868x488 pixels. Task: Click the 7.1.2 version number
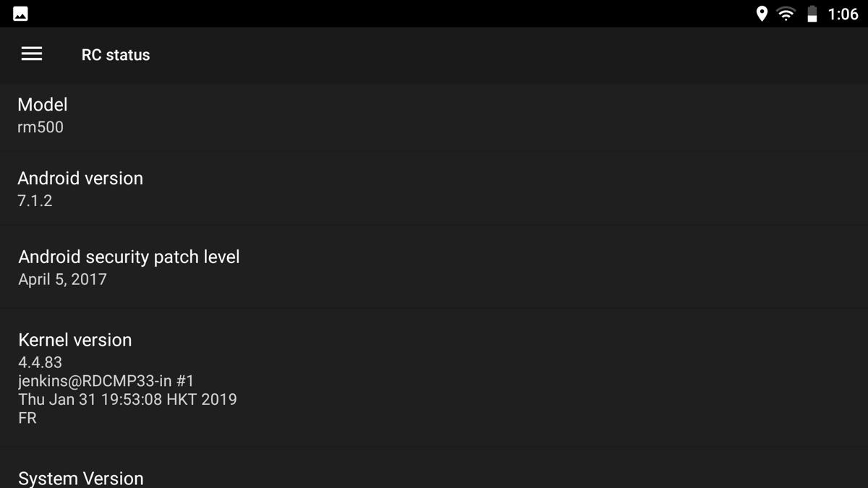(35, 201)
